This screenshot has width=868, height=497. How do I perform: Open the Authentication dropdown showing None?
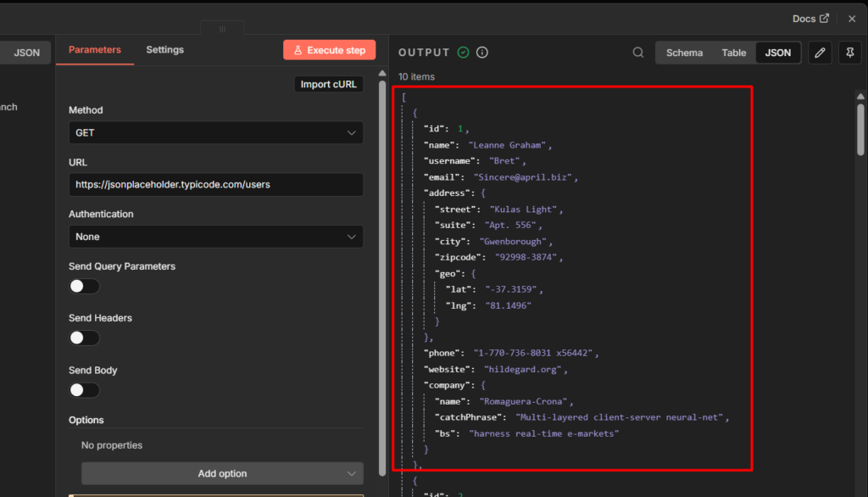[216, 237]
